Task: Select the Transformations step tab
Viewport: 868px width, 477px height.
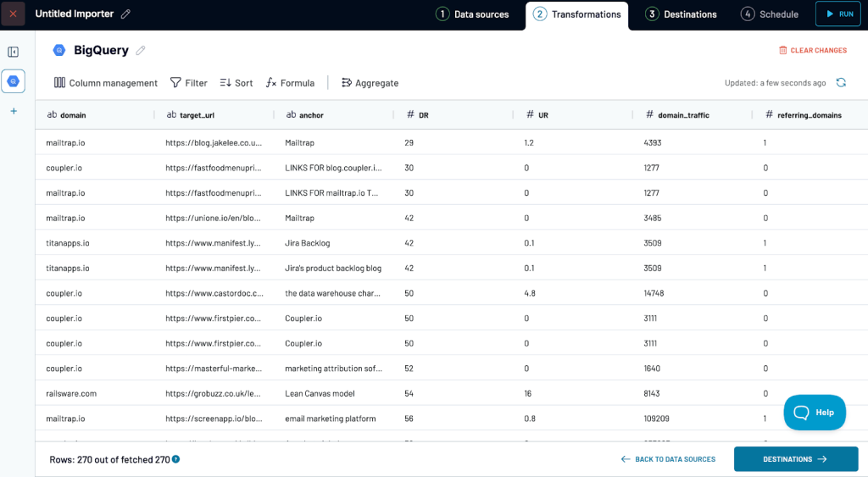Action: [x=576, y=14]
